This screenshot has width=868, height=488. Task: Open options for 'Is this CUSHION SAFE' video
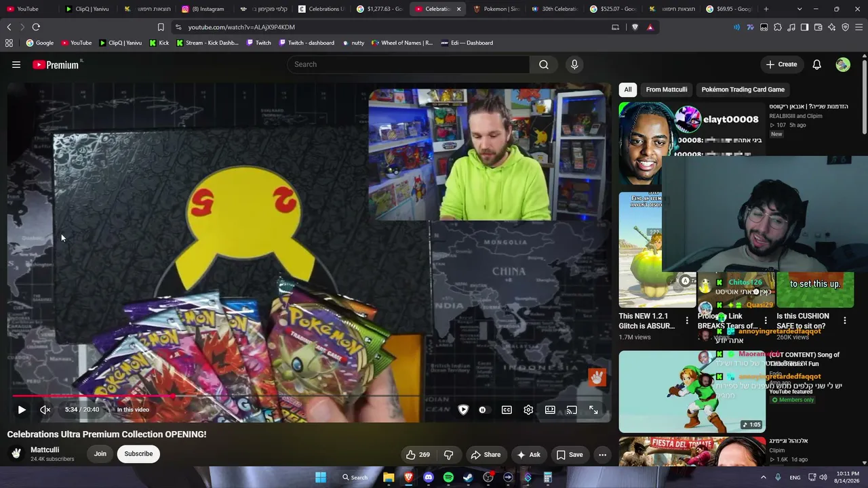845,320
